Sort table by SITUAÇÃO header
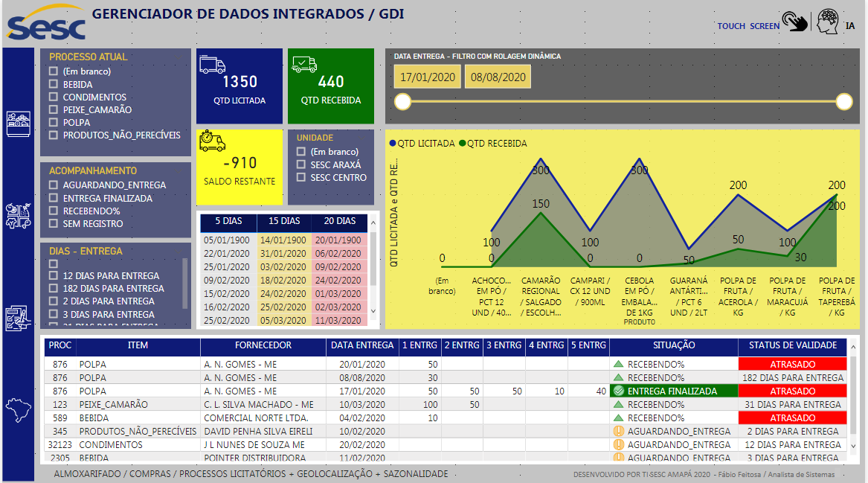This screenshot has width=868, height=483. point(674,345)
